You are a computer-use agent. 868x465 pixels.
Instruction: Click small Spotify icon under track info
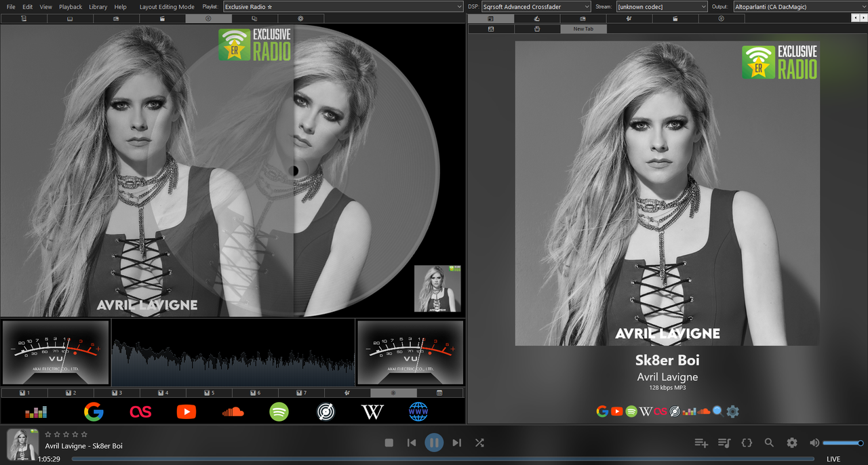click(631, 411)
